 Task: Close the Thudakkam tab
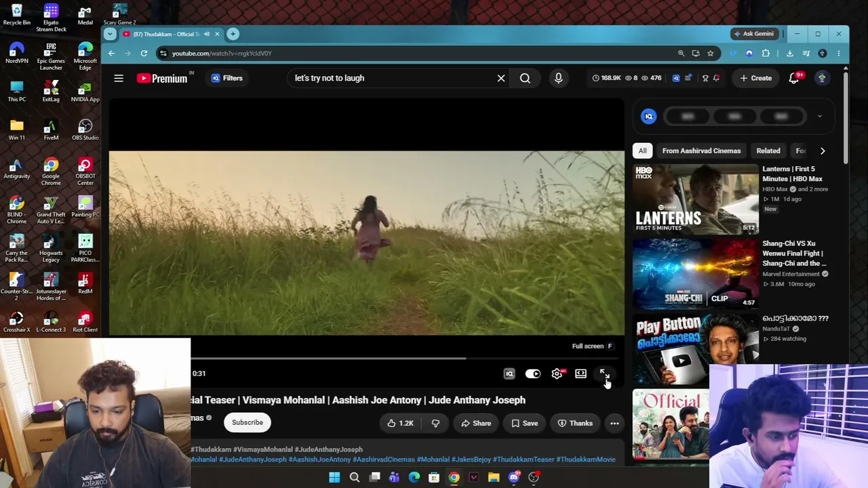pos(217,34)
